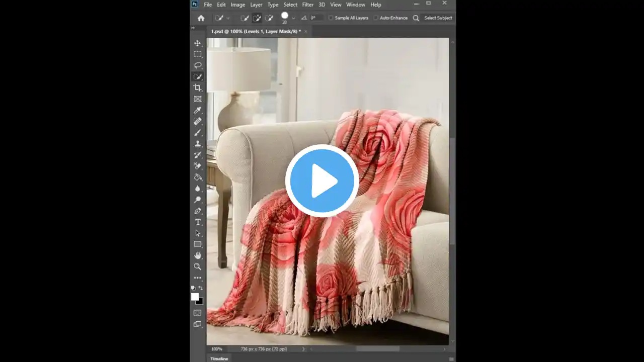This screenshot has width=644, height=362.
Task: Select the Zoom tool in tools panel
Action: click(x=198, y=266)
